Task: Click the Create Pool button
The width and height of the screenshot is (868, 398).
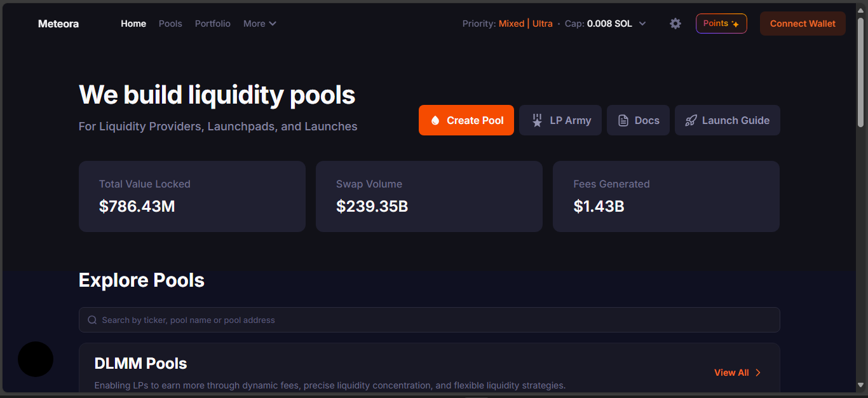Action: click(x=466, y=120)
